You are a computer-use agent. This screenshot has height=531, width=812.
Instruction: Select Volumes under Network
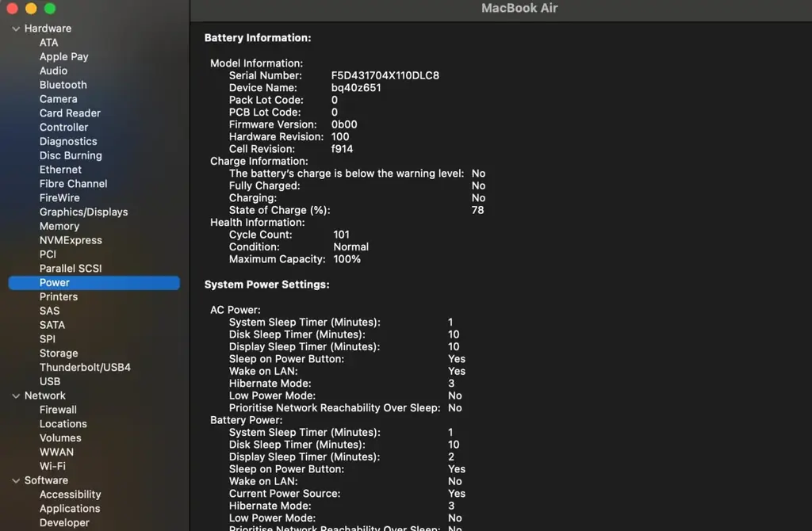coord(60,437)
